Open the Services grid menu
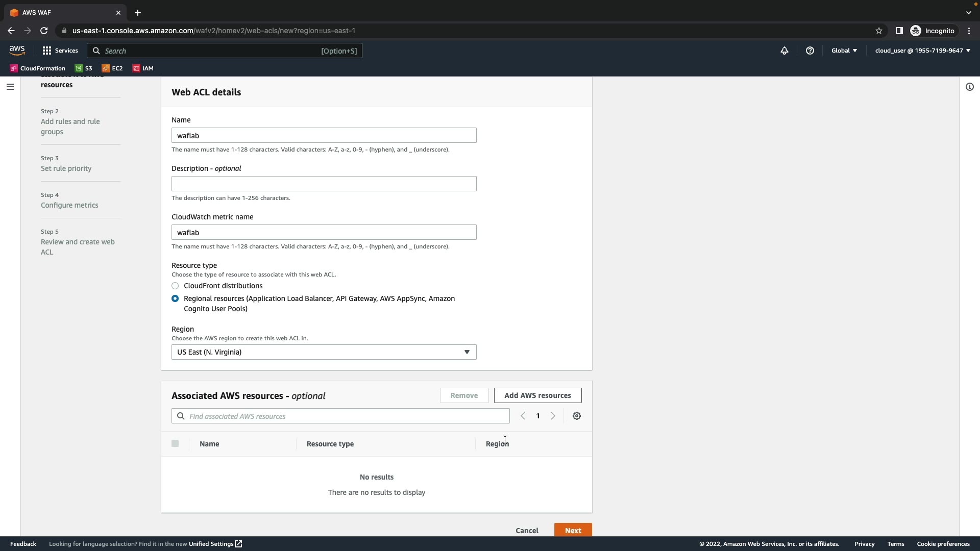 pyautogui.click(x=60, y=51)
